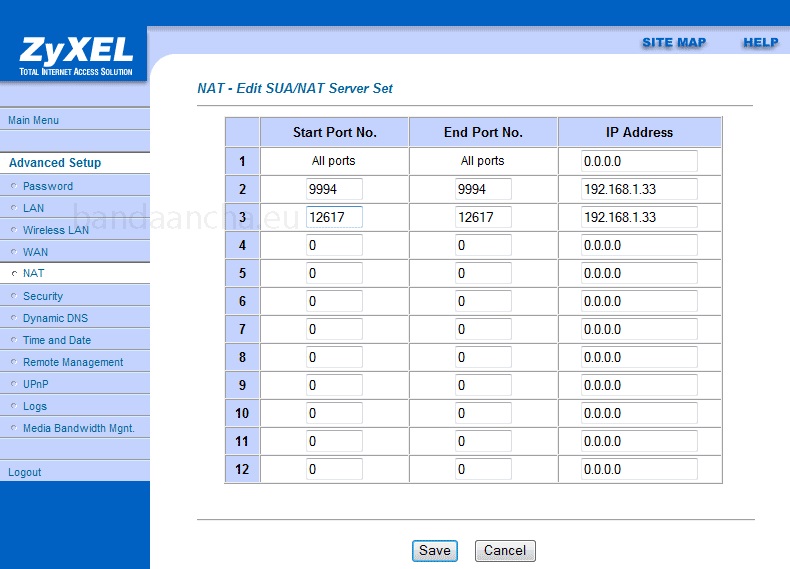Viewport: 790px width, 569px height.
Task: Open Media Bandwidth Mgnt. page
Action: [x=79, y=428]
